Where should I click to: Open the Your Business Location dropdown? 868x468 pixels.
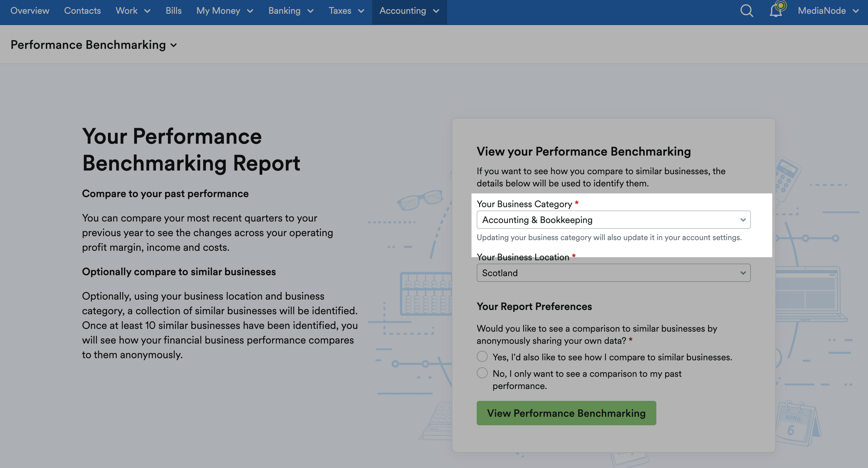tap(613, 273)
